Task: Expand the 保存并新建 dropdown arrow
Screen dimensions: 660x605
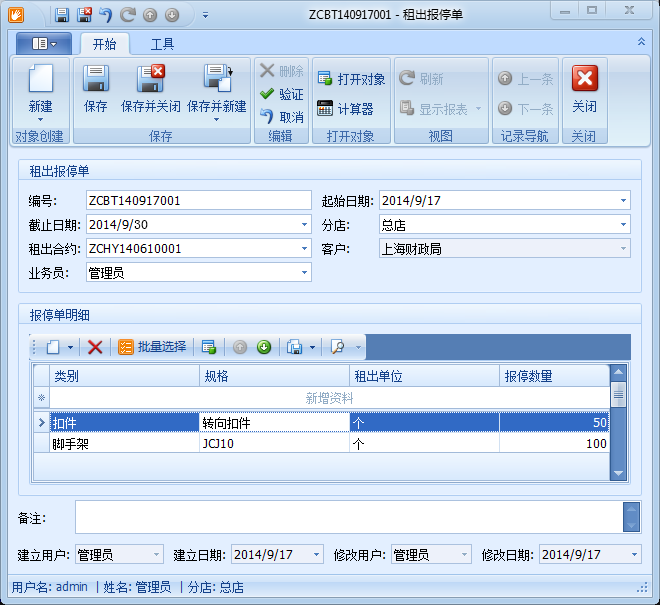Action: [x=216, y=120]
